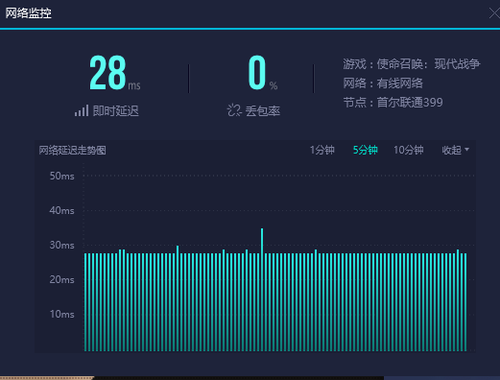Click the signal bars icon beside 即时延迟

[x=82, y=111]
